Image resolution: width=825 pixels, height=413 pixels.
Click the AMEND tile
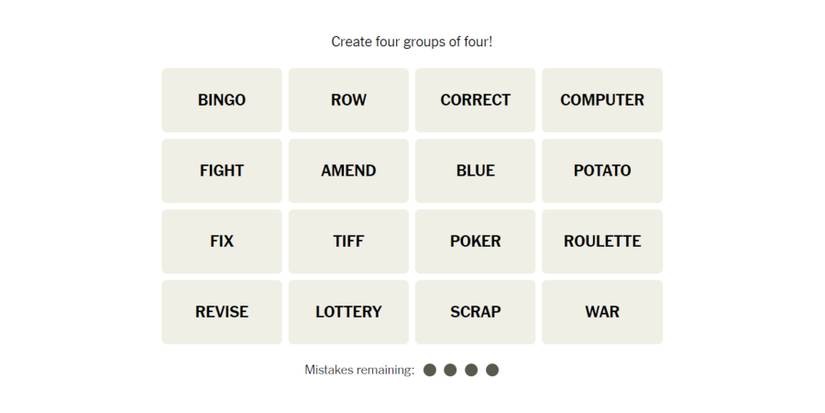(348, 171)
